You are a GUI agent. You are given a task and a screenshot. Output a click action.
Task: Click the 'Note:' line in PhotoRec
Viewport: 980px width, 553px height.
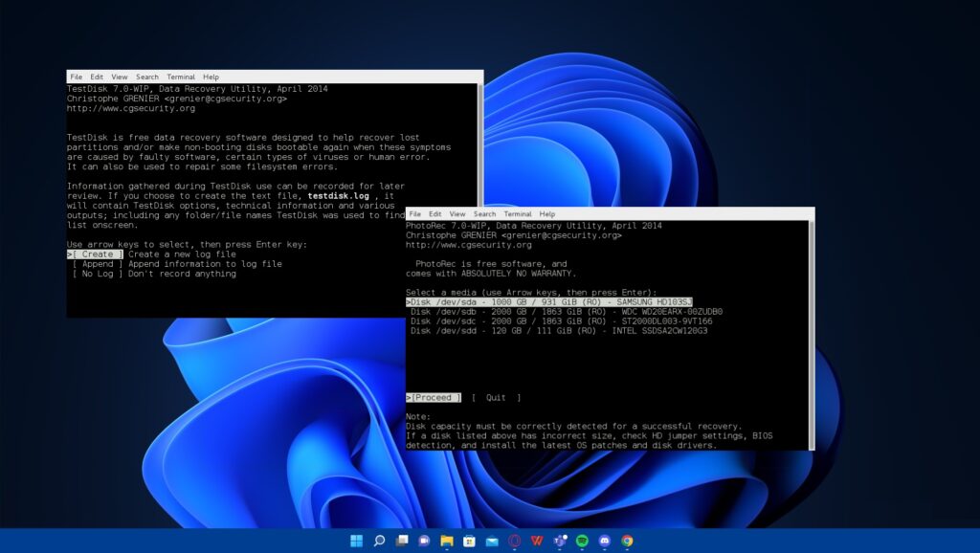coord(418,417)
